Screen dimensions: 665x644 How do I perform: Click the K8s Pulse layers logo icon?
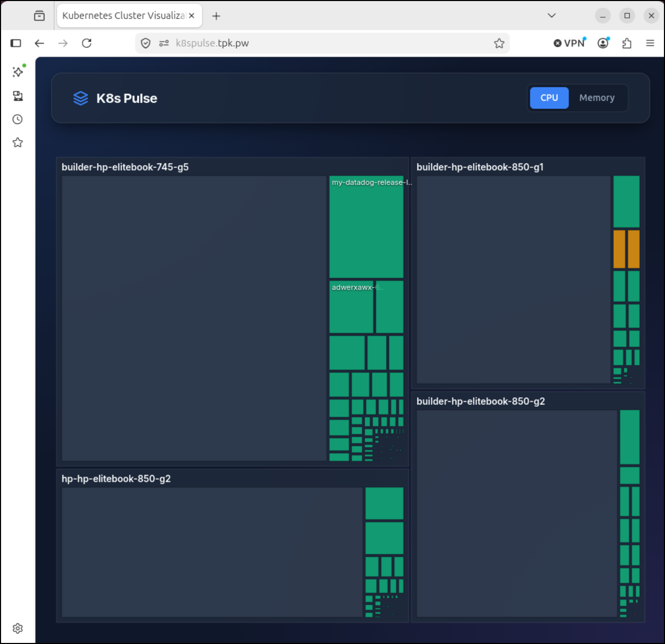coord(80,98)
